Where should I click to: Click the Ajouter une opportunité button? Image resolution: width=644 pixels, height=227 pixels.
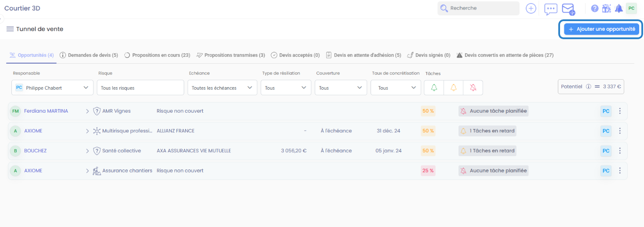tap(601, 29)
